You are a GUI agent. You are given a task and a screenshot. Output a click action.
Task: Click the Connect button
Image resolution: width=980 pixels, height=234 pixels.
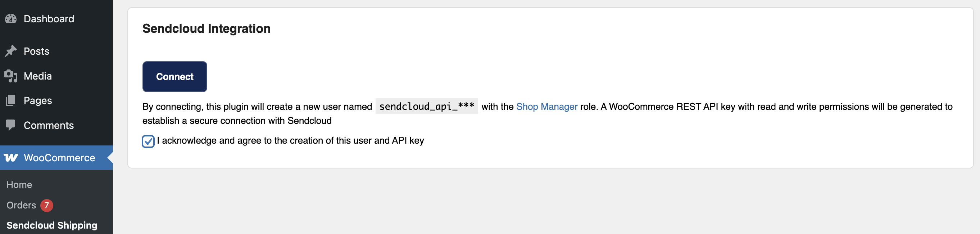[174, 76]
